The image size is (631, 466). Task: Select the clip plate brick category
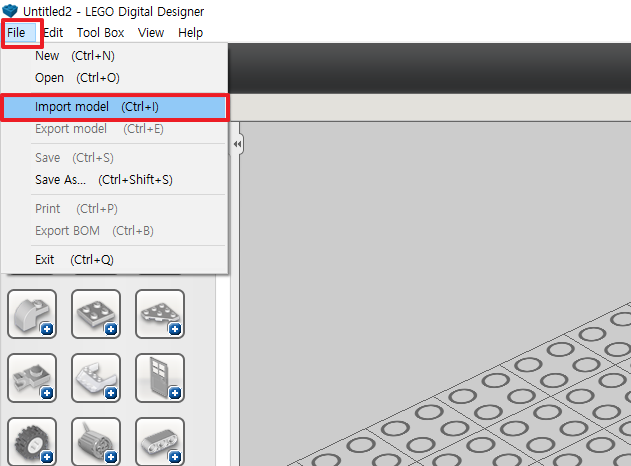[32, 378]
